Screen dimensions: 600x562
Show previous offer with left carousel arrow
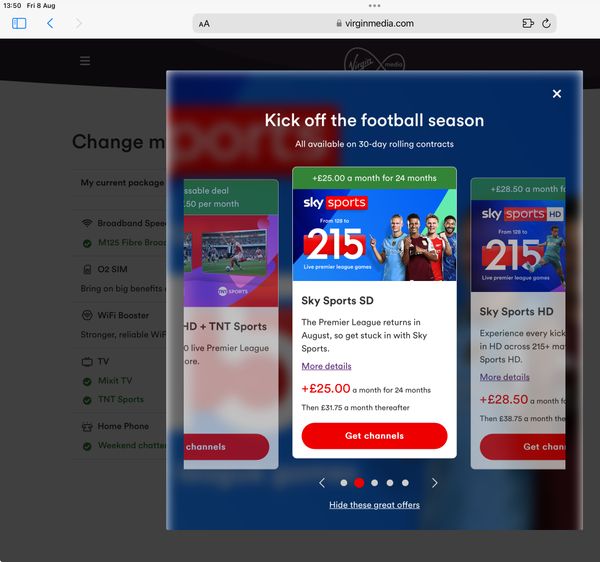[x=322, y=483]
